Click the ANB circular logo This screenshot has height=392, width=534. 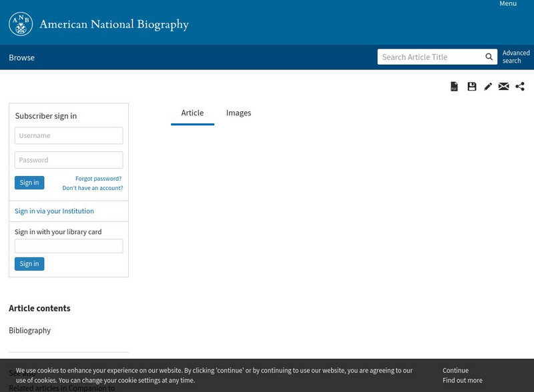[21, 24]
